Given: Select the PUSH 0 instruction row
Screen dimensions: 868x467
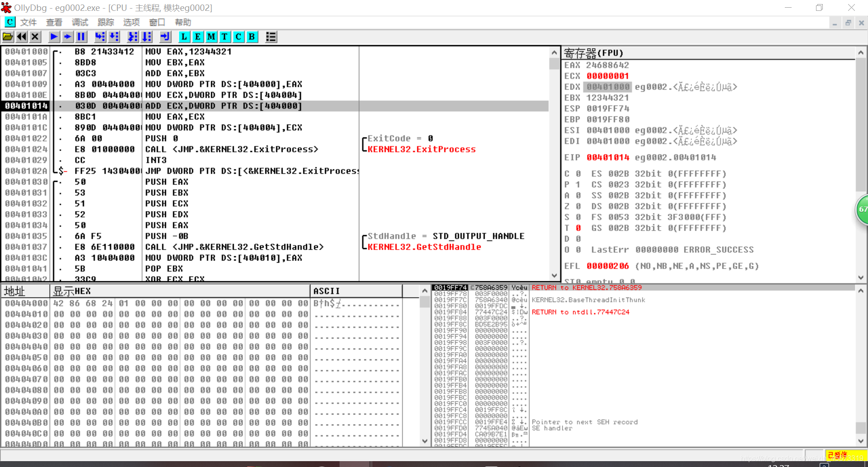Looking at the screenshot, I should (274, 138).
